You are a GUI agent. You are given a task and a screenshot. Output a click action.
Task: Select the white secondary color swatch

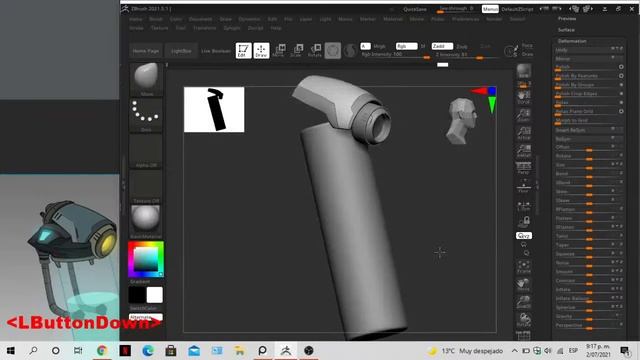pos(154,295)
